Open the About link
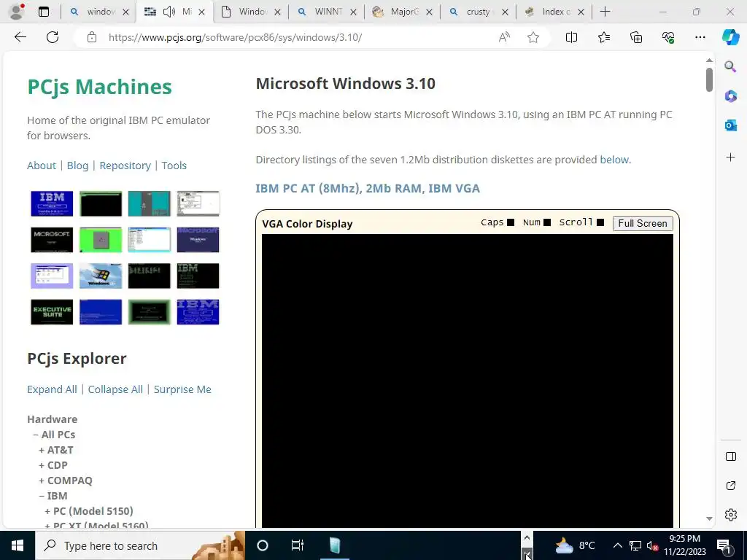The image size is (747, 560). [42, 166]
